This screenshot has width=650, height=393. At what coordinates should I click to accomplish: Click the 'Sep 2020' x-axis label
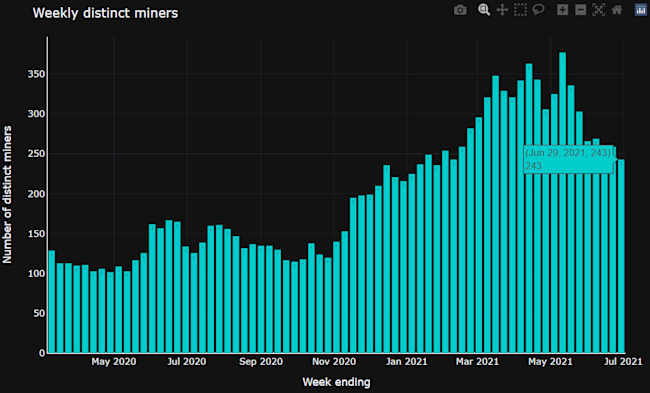coord(261,362)
